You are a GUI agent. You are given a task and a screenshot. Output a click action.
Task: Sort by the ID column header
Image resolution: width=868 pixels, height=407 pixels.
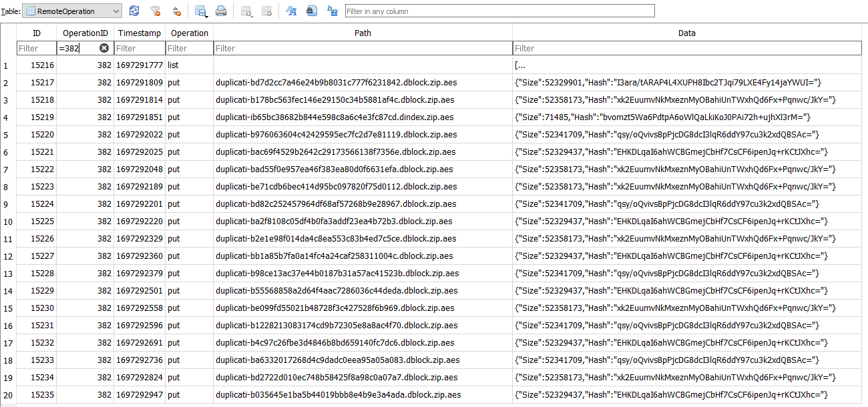[x=36, y=33]
